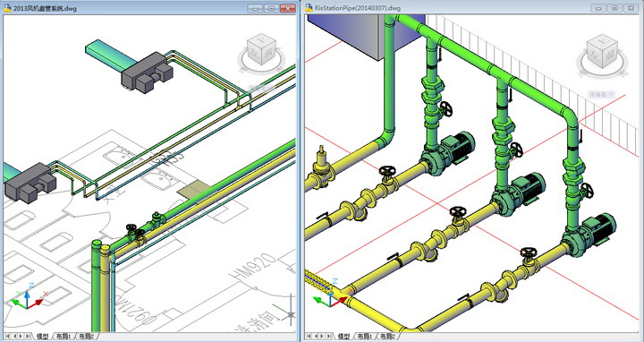Click ViewCube left face in left drawing

coord(254,54)
